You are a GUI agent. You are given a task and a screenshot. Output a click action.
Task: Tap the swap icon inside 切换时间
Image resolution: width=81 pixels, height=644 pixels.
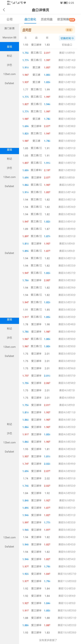coord(73,38)
